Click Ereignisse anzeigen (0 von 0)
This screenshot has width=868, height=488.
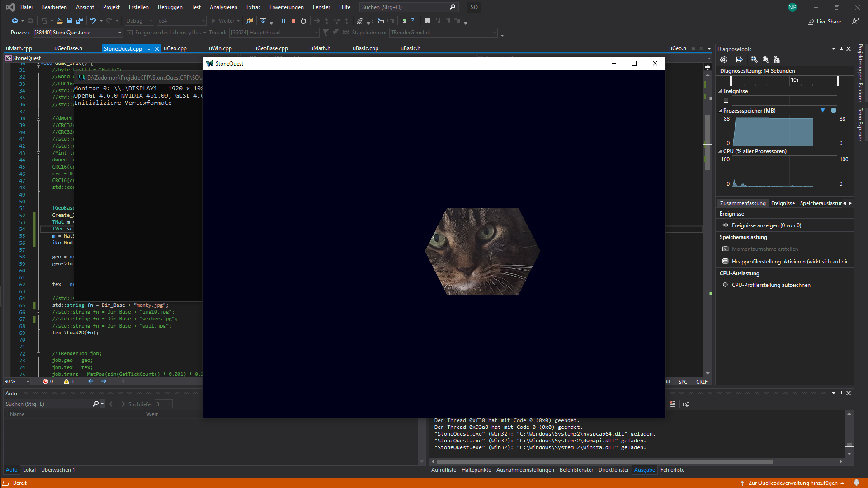pyautogui.click(x=766, y=225)
